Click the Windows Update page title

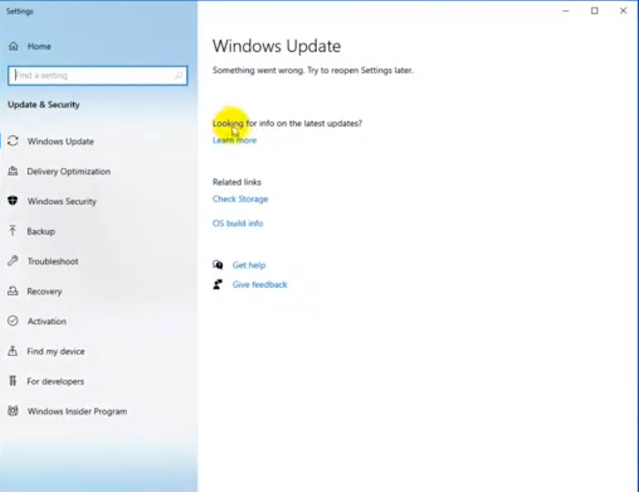point(277,46)
